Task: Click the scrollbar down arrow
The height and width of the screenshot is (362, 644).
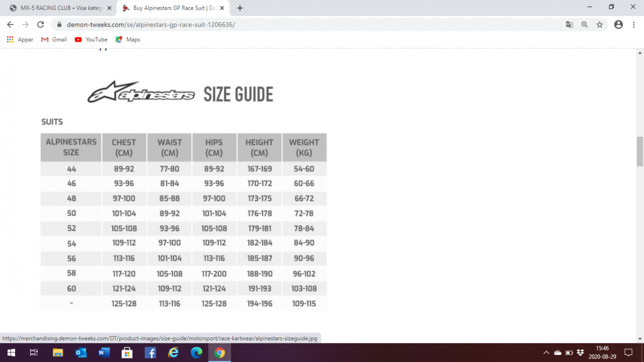Action: coord(640,339)
